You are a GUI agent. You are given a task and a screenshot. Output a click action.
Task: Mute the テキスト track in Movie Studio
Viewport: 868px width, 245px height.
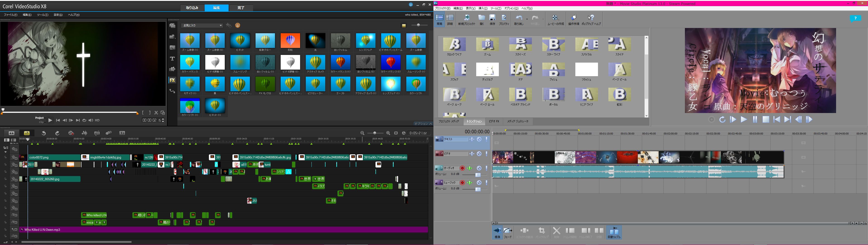click(x=479, y=139)
